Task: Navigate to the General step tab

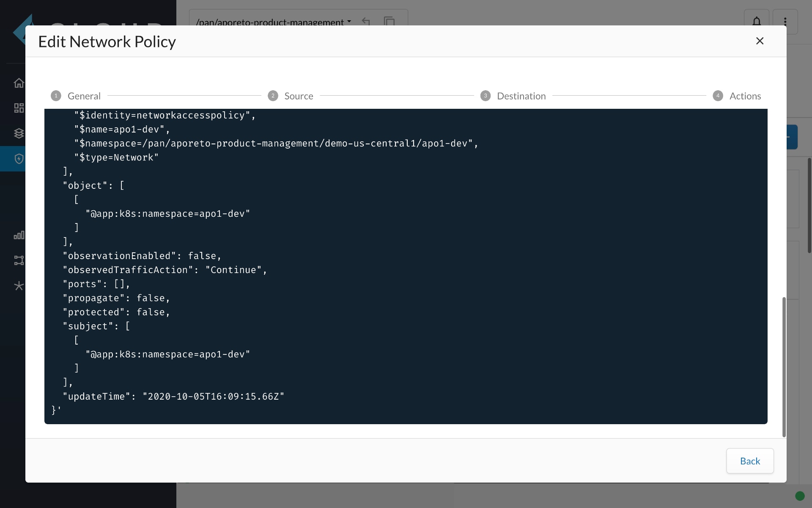Action: (x=84, y=95)
